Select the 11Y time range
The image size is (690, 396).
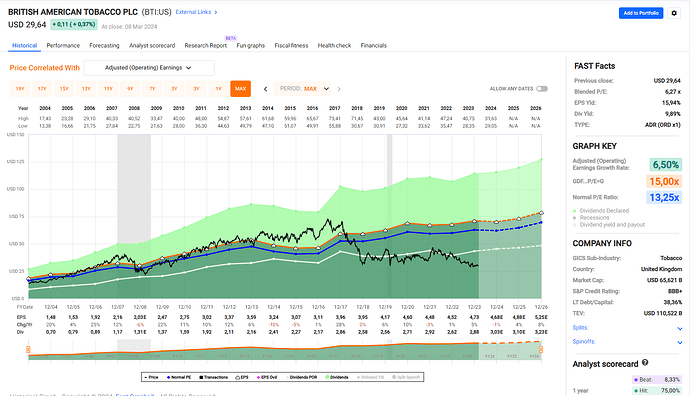point(108,89)
